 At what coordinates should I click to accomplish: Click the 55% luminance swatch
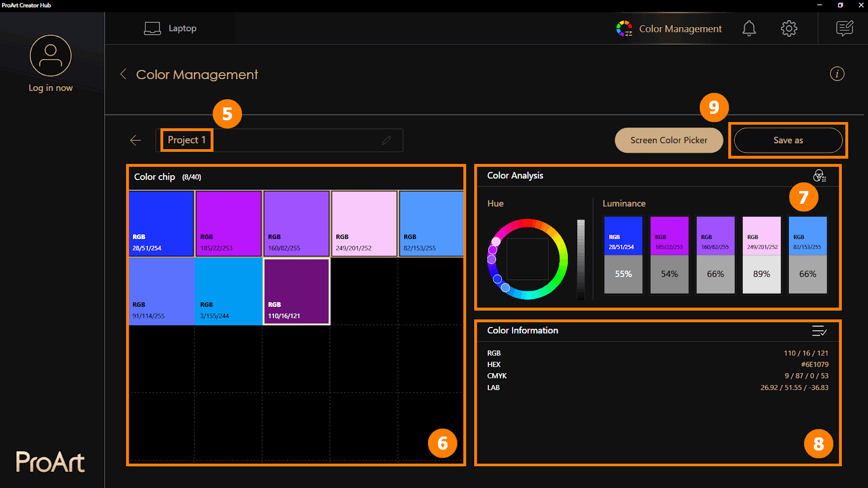[623, 274]
